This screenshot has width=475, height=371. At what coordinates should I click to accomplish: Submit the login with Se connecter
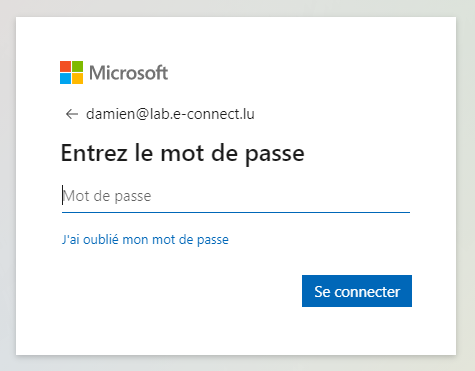coord(357,291)
